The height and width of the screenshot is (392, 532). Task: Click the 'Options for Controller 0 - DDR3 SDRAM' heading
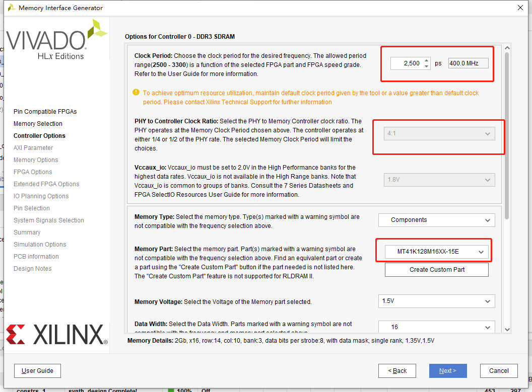coord(180,37)
